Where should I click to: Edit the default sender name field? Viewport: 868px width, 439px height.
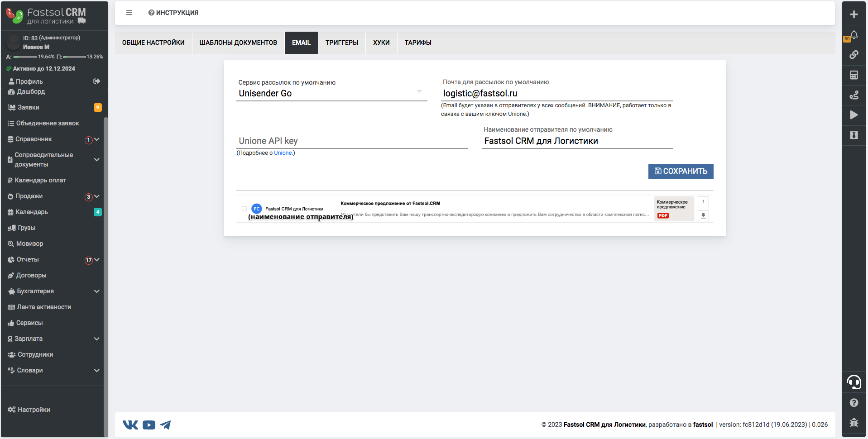click(577, 141)
